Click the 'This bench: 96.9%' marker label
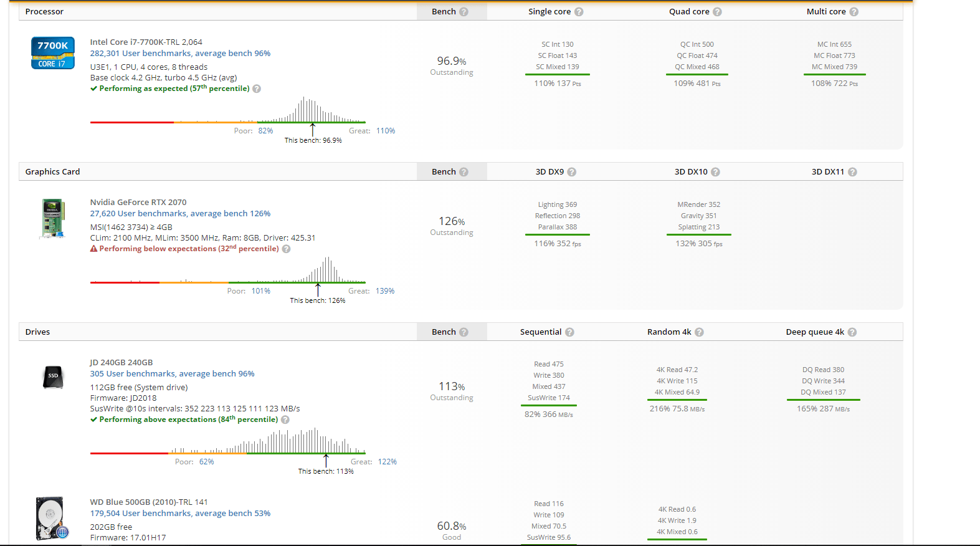Viewport: 980px width, 546px height. coord(313,141)
